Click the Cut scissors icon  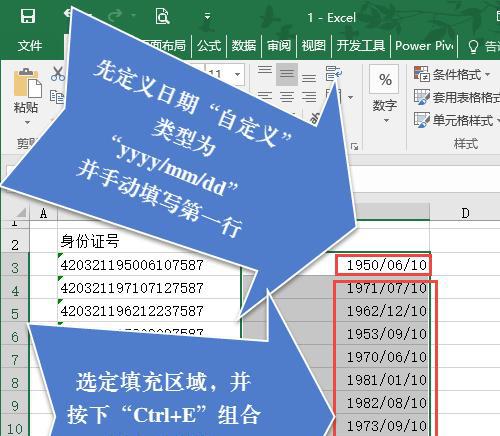58,73
